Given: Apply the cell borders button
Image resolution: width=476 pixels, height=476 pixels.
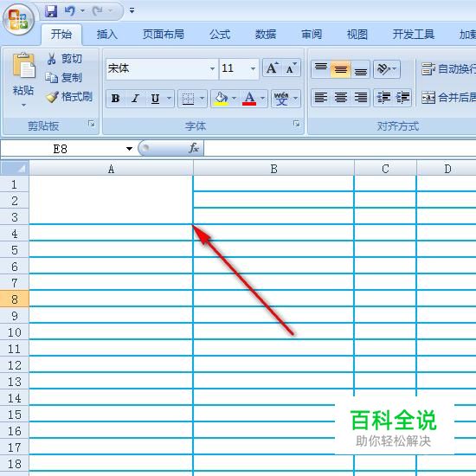Looking at the screenshot, I should click(188, 99).
